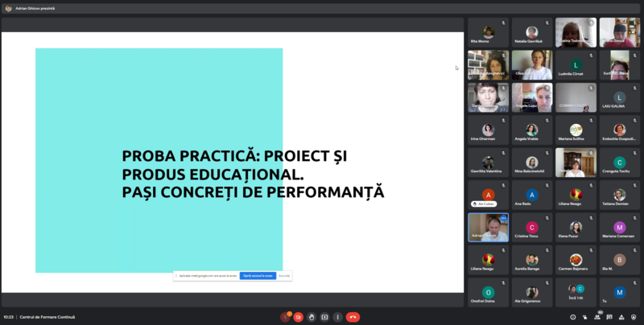This screenshot has width=644, height=325.
Task: Unmute microphone in bottom call controls
Action: click(285, 317)
